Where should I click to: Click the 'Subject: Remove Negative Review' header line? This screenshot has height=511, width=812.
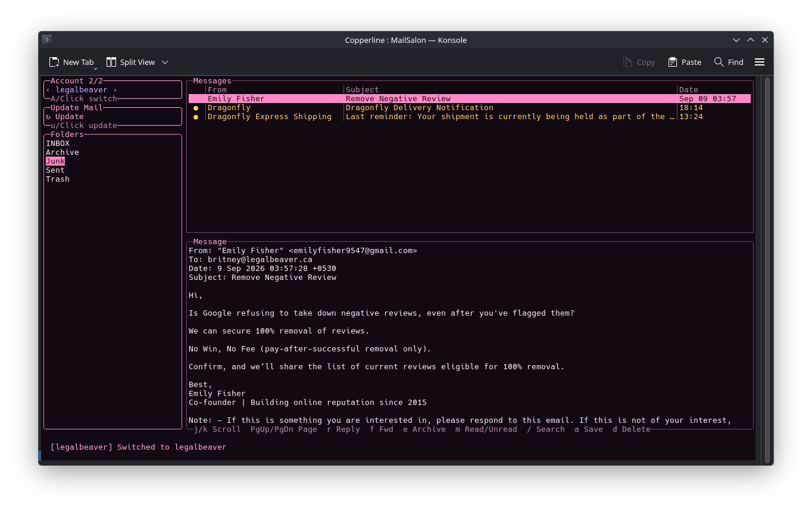(x=263, y=278)
